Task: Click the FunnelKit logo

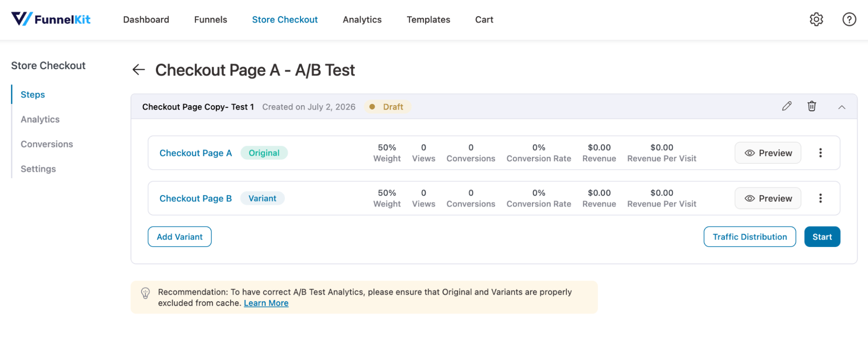Action: tap(51, 19)
